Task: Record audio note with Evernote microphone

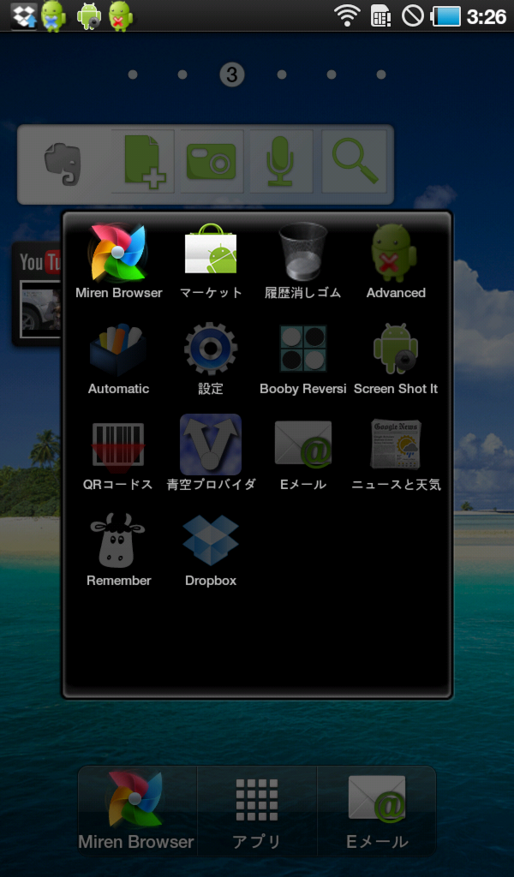Action: click(x=280, y=162)
